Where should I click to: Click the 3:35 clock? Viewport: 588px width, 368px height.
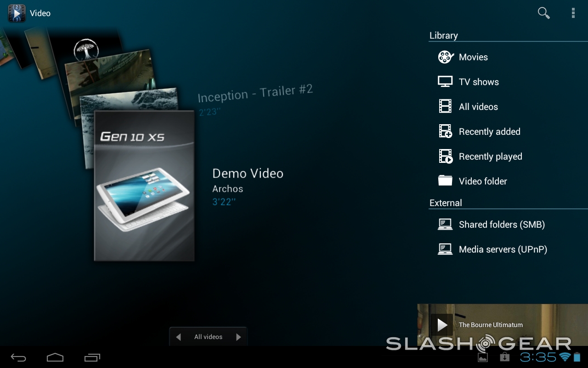tap(538, 357)
